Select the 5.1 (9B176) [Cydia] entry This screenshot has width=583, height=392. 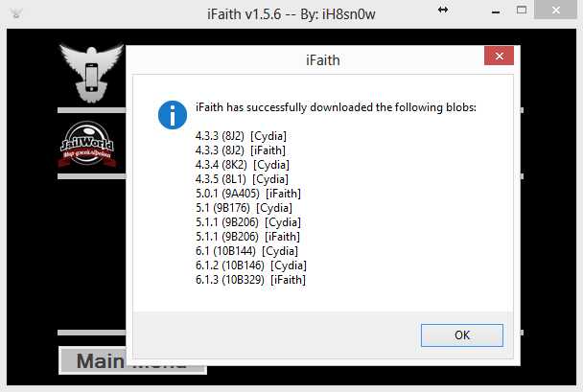coord(244,208)
